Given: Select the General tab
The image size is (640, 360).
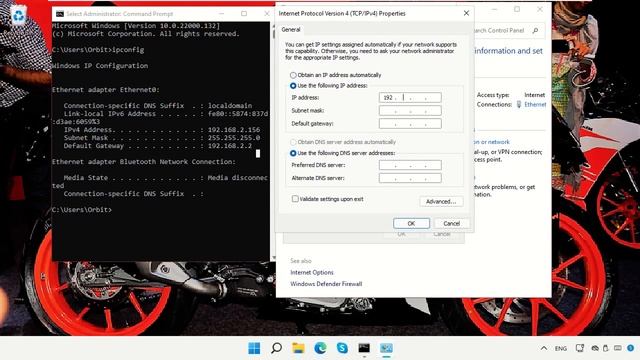Looking at the screenshot, I should pyautogui.click(x=291, y=29).
